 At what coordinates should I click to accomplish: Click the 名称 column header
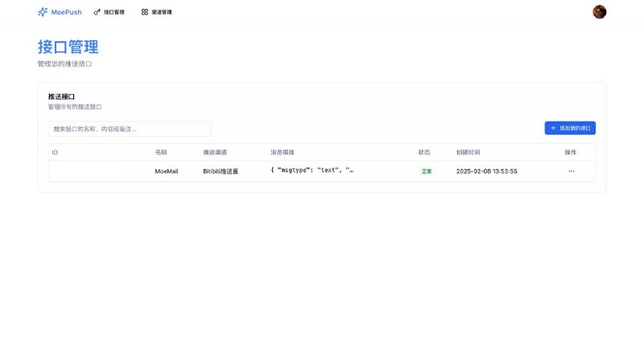pos(161,152)
